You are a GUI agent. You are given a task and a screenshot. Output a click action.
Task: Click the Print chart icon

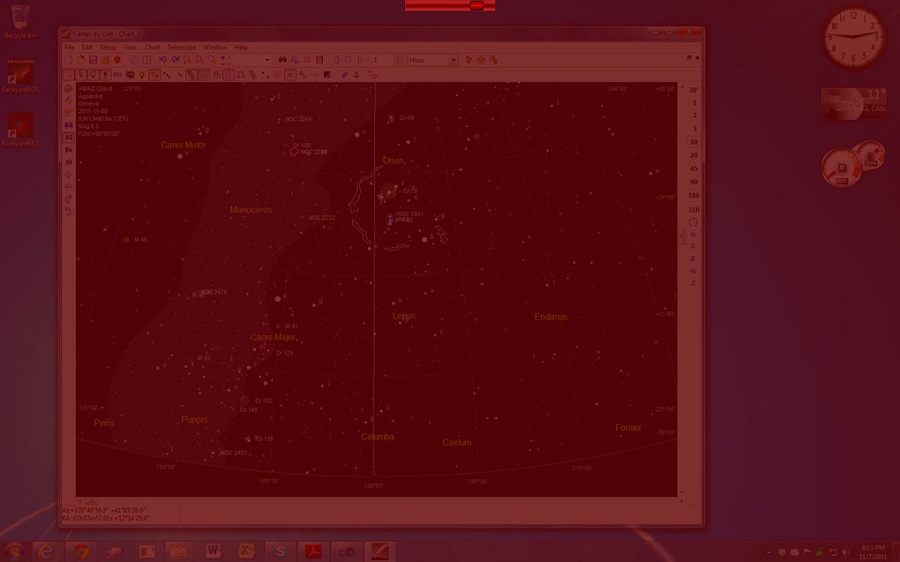pos(105,60)
